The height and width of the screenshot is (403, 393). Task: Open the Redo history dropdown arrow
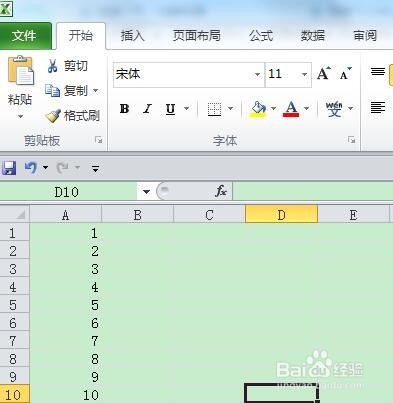click(77, 168)
